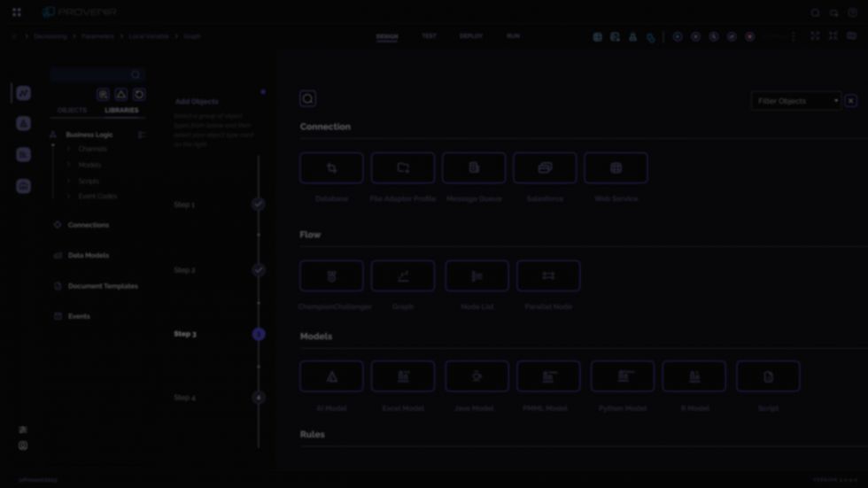This screenshot has width=868, height=488.
Task: Click the third left sidebar icon
Action: [x=23, y=154]
